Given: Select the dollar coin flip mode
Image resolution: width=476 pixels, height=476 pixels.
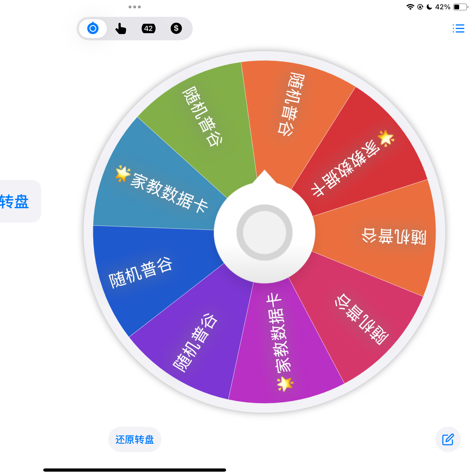Looking at the screenshot, I should coord(176,28).
